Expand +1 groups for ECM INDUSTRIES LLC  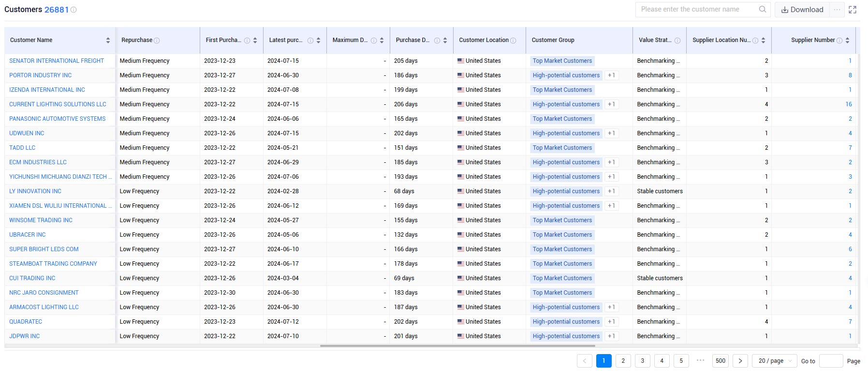click(612, 162)
